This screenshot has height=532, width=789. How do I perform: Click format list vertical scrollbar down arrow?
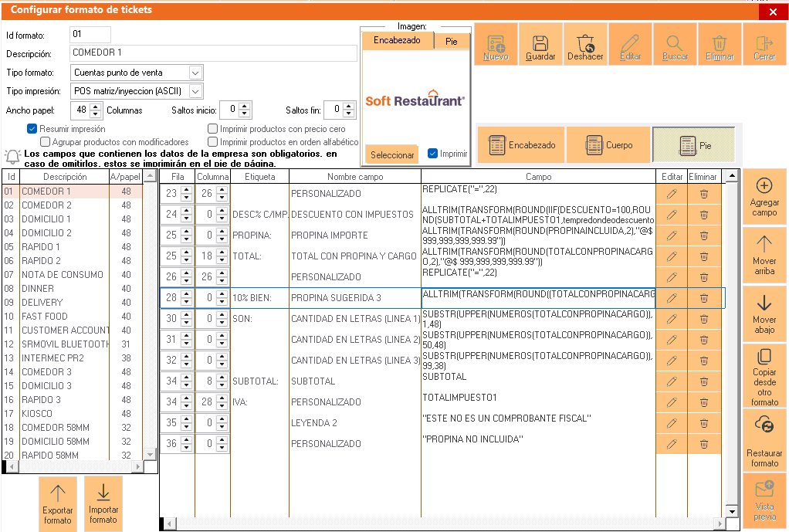(150, 454)
